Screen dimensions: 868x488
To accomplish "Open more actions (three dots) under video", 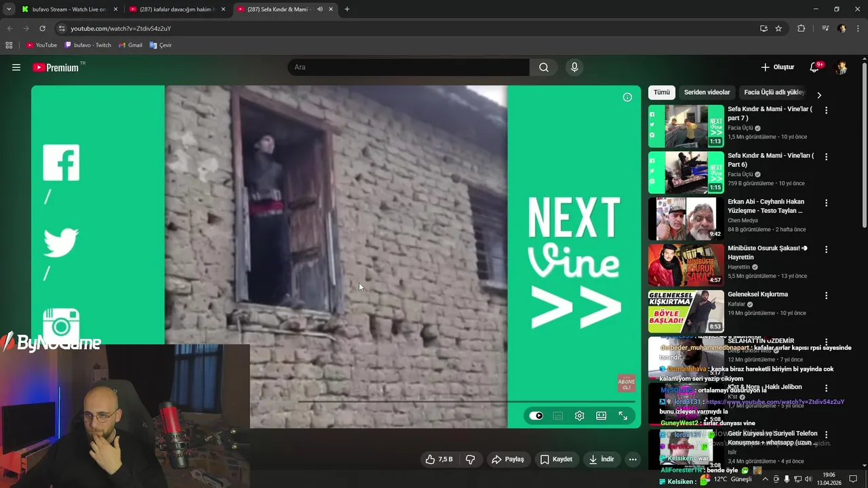I will point(633,460).
